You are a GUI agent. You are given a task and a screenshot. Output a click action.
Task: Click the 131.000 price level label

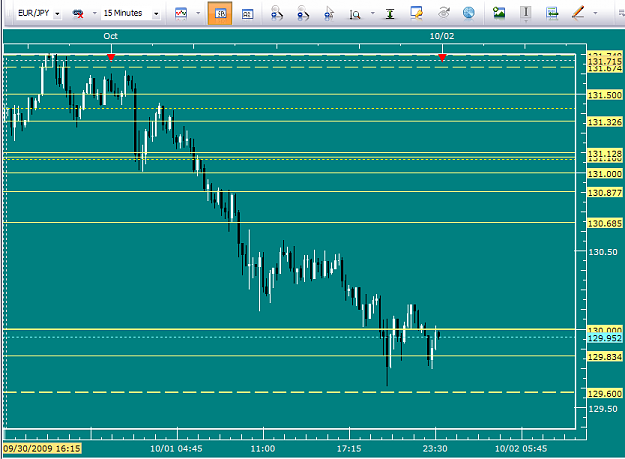(x=605, y=174)
